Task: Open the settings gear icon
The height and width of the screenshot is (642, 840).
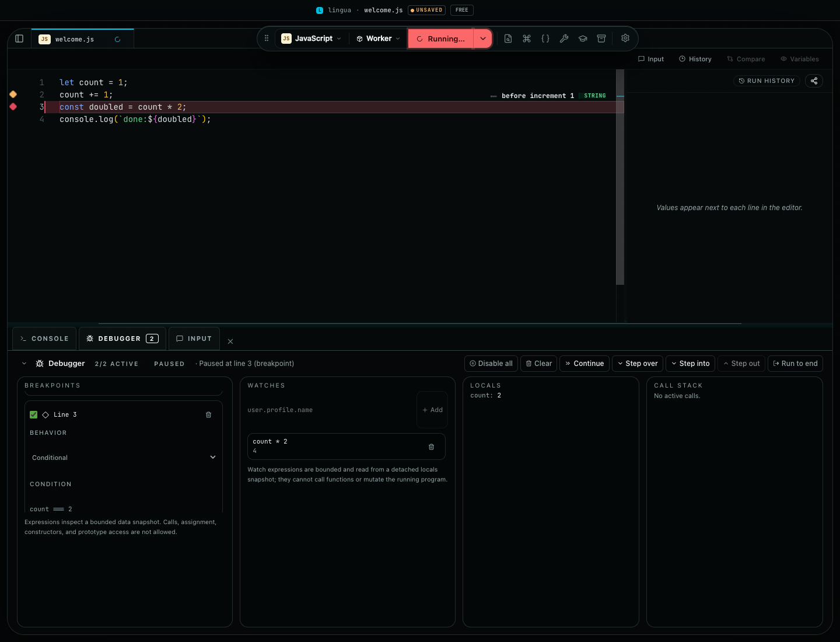Action: pyautogui.click(x=625, y=39)
